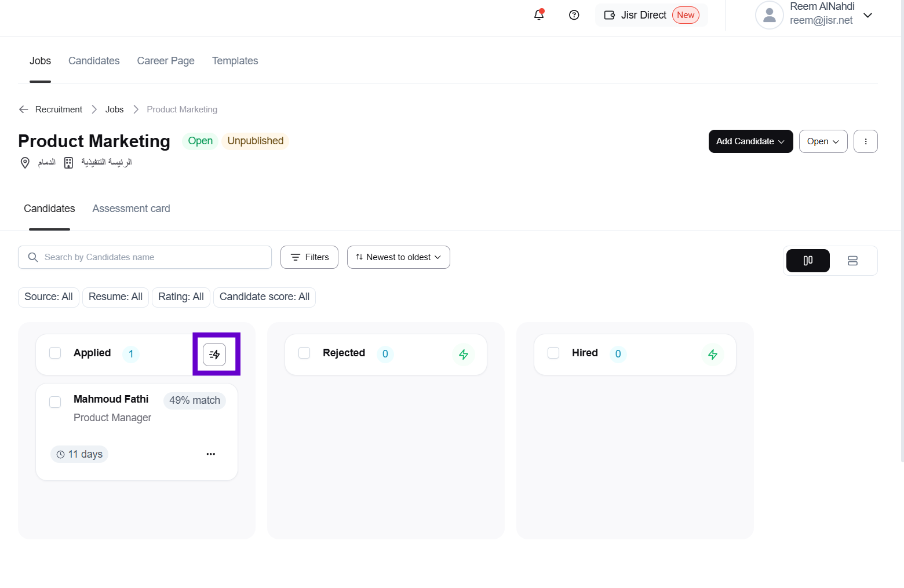Open Mahmoud Fathi card more options

pyautogui.click(x=211, y=454)
